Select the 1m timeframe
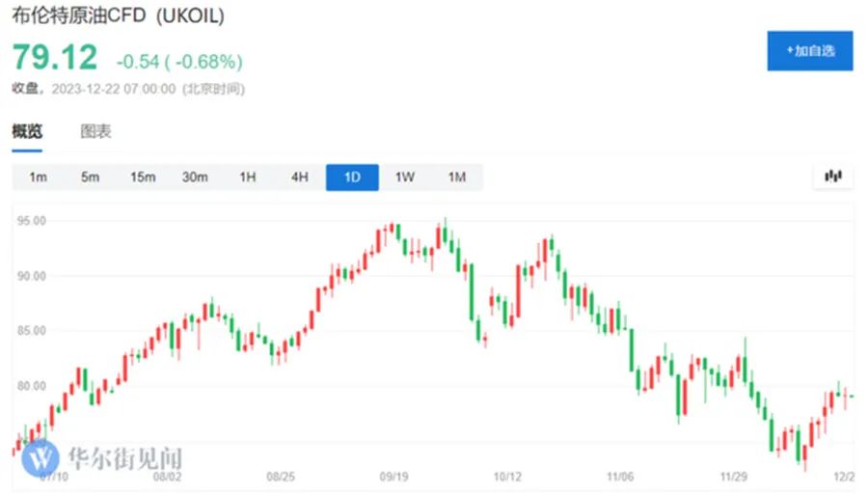Screen dimensions: 868x494 [39, 178]
